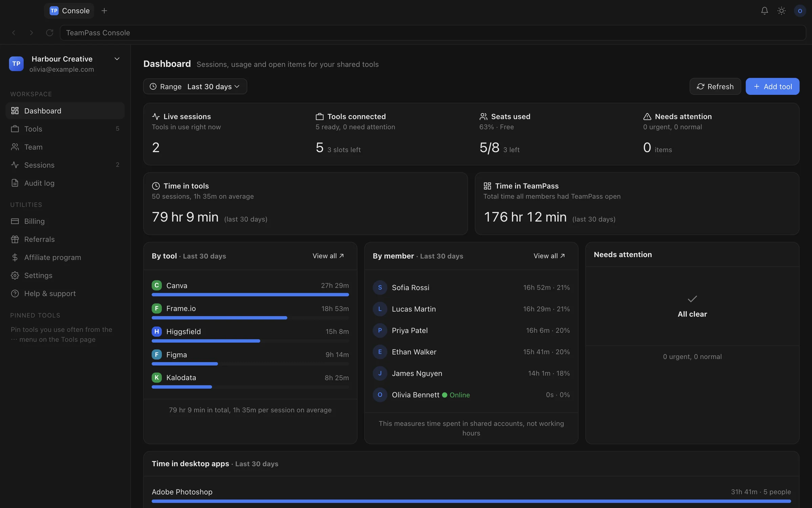This screenshot has width=812, height=508.
Task: Open Tools in the sidebar
Action: tap(65, 129)
